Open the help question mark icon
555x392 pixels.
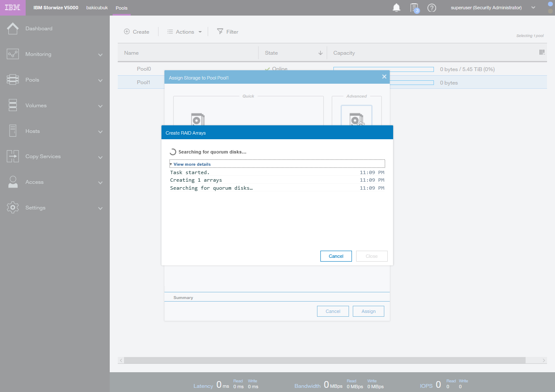tap(431, 8)
